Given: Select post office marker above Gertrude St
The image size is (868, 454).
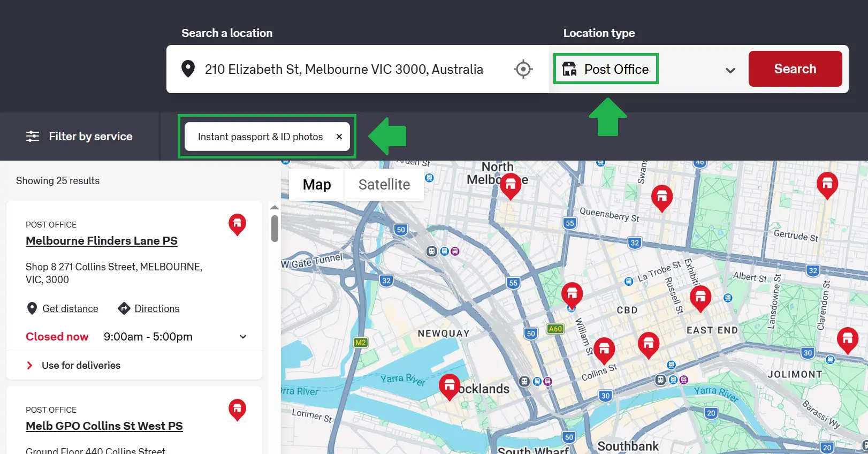Looking at the screenshot, I should click(x=827, y=185).
